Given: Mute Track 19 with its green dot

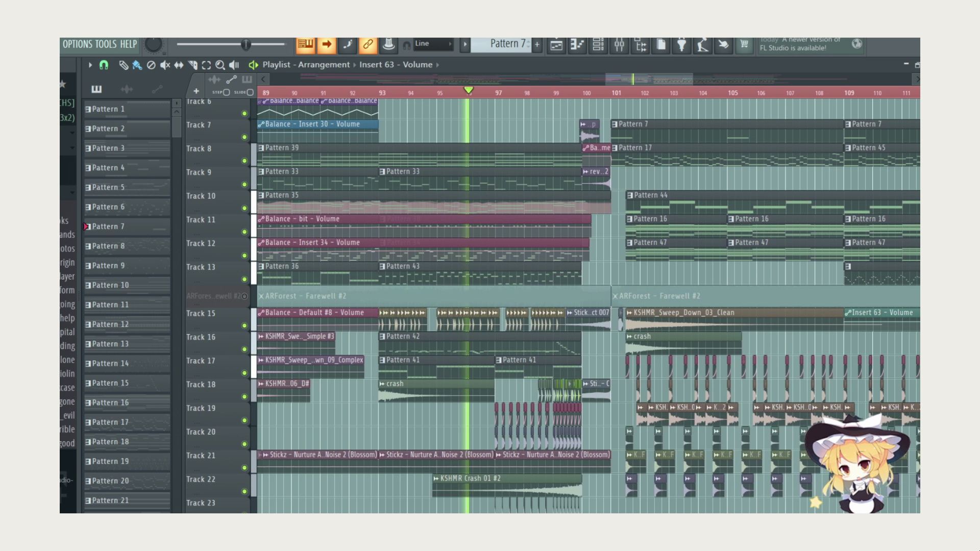Looking at the screenshot, I should tap(244, 420).
